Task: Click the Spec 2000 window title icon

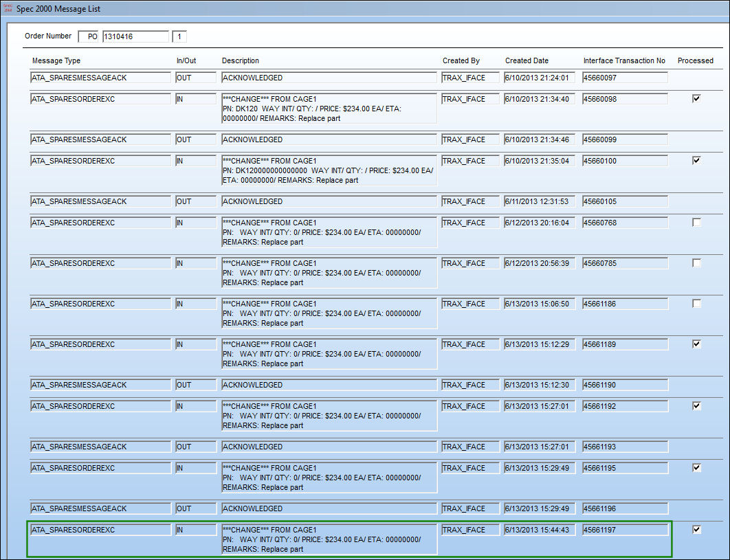Action: (8, 9)
